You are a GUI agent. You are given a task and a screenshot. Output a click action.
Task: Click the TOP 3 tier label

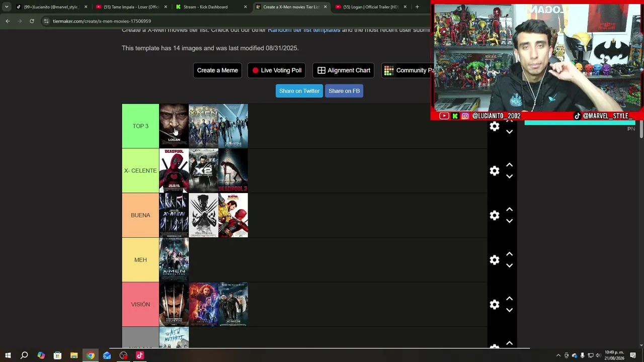tap(140, 126)
